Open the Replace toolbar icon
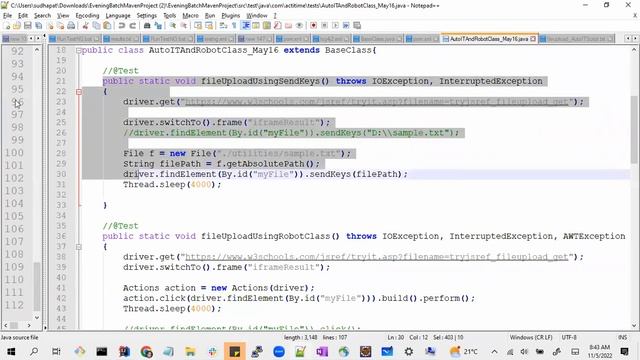The image size is (640, 360). [x=158, y=25]
